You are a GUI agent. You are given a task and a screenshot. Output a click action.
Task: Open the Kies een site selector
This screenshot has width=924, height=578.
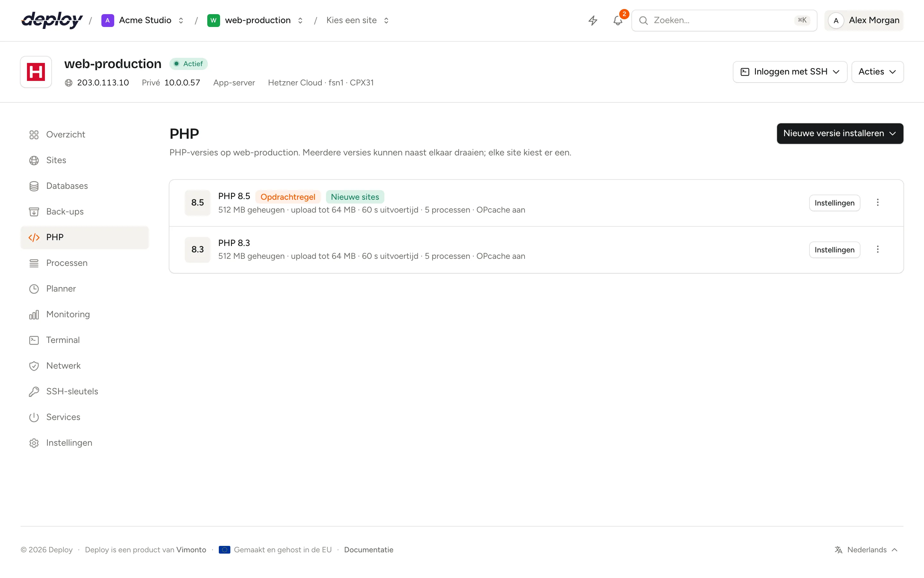click(x=357, y=20)
